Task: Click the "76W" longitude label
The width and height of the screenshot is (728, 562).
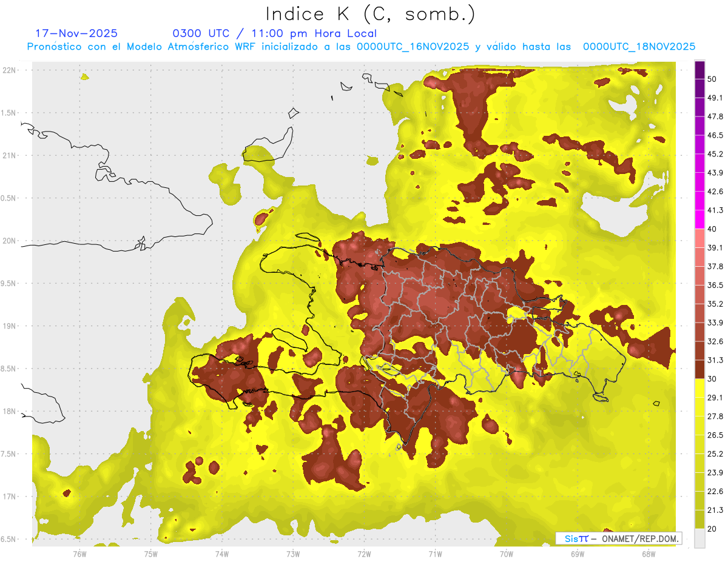Action: [79, 554]
